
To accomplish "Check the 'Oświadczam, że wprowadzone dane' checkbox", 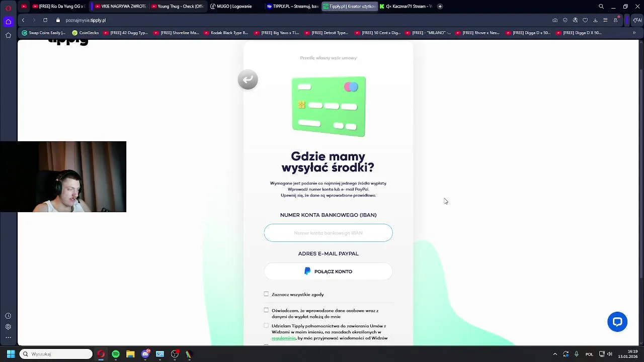I will [x=266, y=310].
